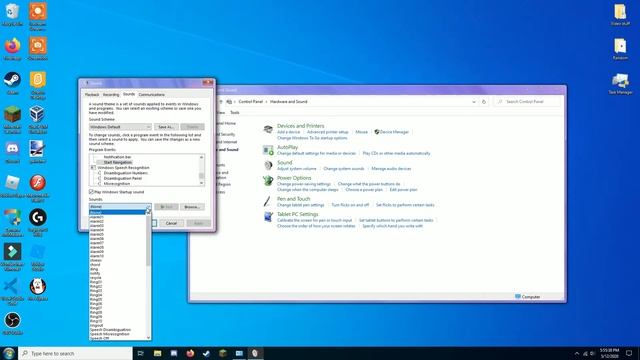The image size is (640, 360).
Task: Click the taskbar clock and date
Action: 609,353
